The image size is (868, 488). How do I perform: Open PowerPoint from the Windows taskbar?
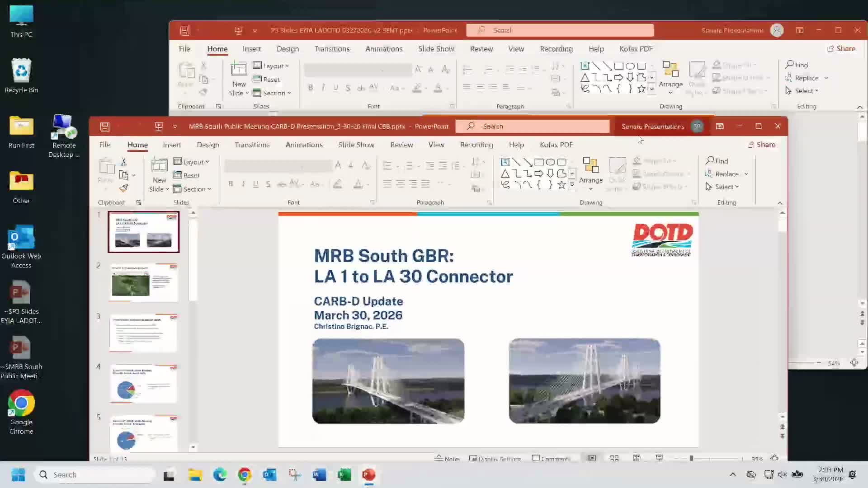pyautogui.click(x=368, y=474)
